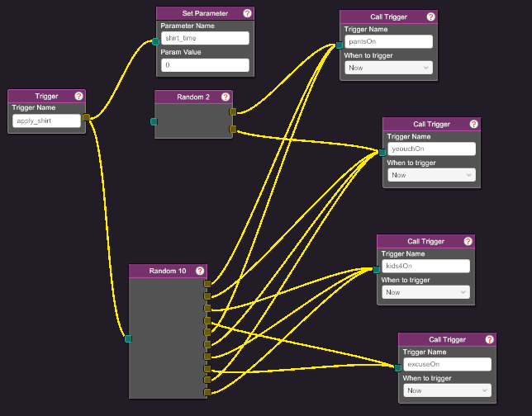
Task: Click help icon on Trigger node
Action: click(x=78, y=97)
